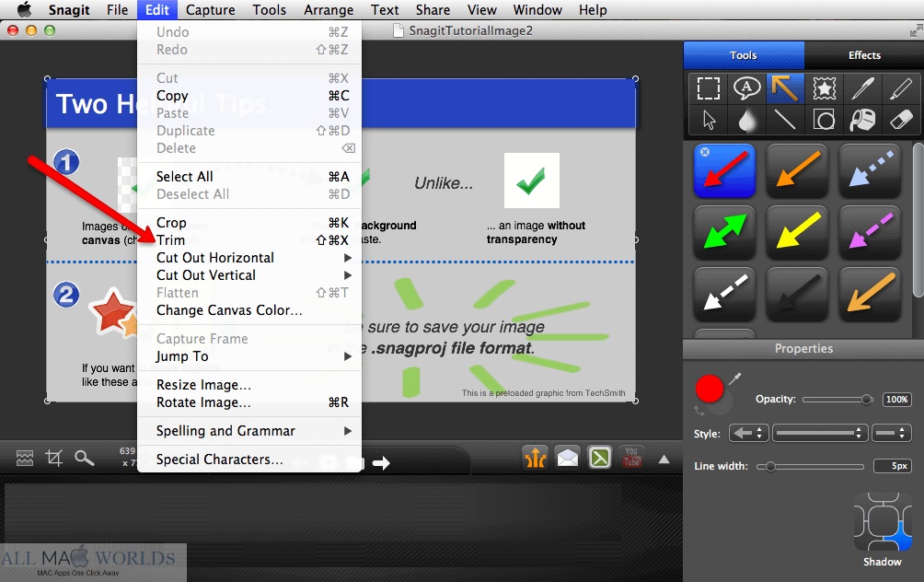This screenshot has height=582, width=924.
Task: Select the Eraser tool
Action: 900,121
